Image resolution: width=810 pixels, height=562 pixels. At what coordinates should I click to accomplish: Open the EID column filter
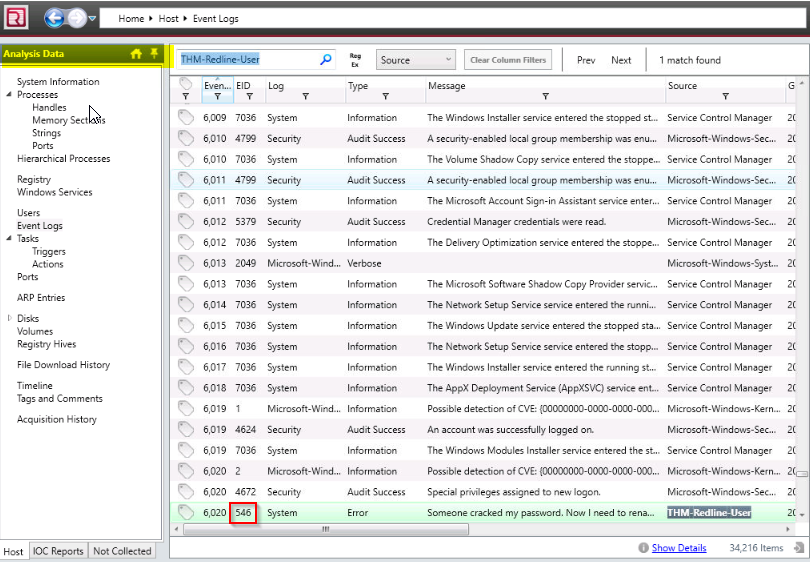tap(250, 97)
